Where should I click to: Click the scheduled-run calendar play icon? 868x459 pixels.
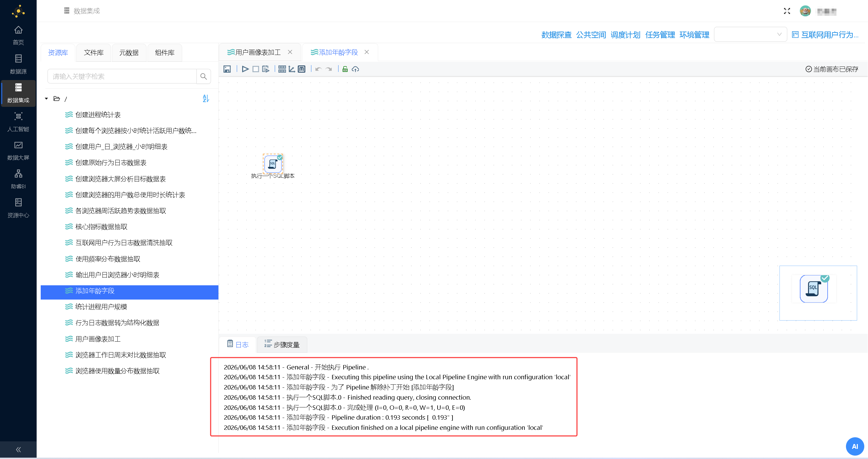[266, 69]
